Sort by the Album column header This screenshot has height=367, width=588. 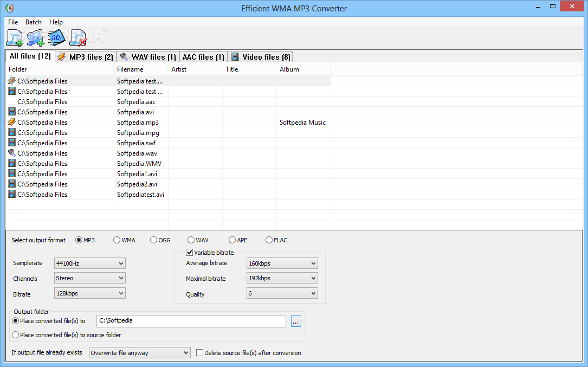(x=303, y=69)
